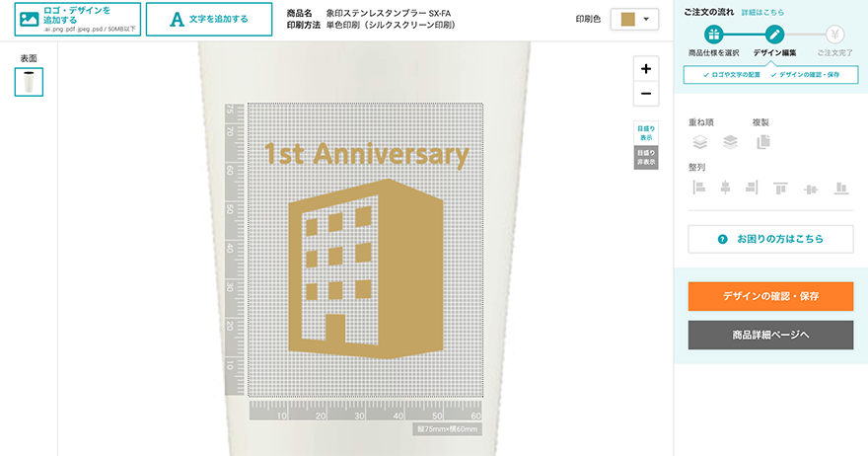Screen dimensions: 868x456
Task: Click ロゴ・デザインを追加する upload button
Action: (x=78, y=19)
